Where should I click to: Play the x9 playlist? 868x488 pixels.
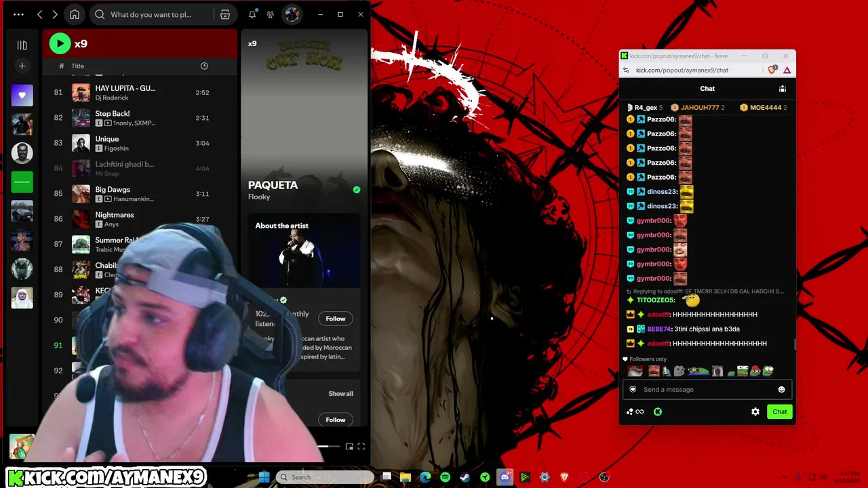[x=60, y=43]
